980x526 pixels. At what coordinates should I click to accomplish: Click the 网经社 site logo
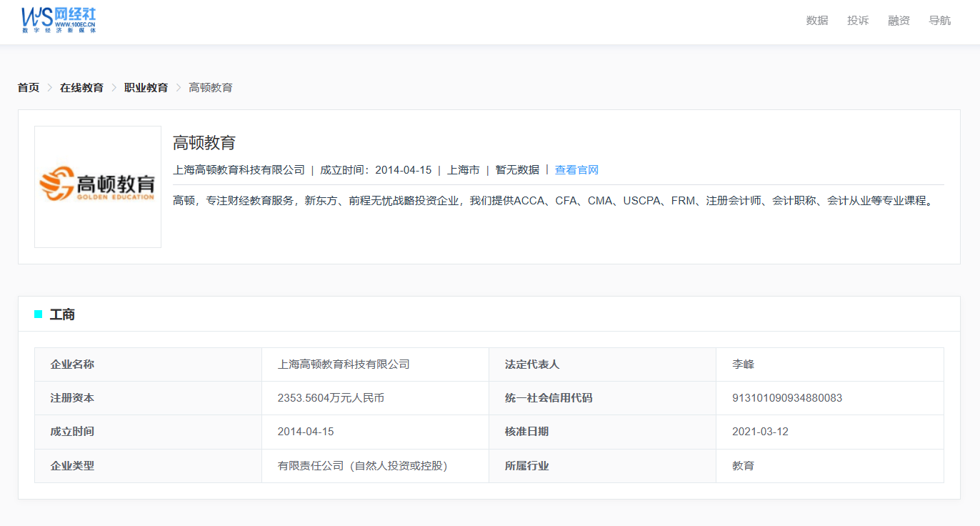pos(59,21)
